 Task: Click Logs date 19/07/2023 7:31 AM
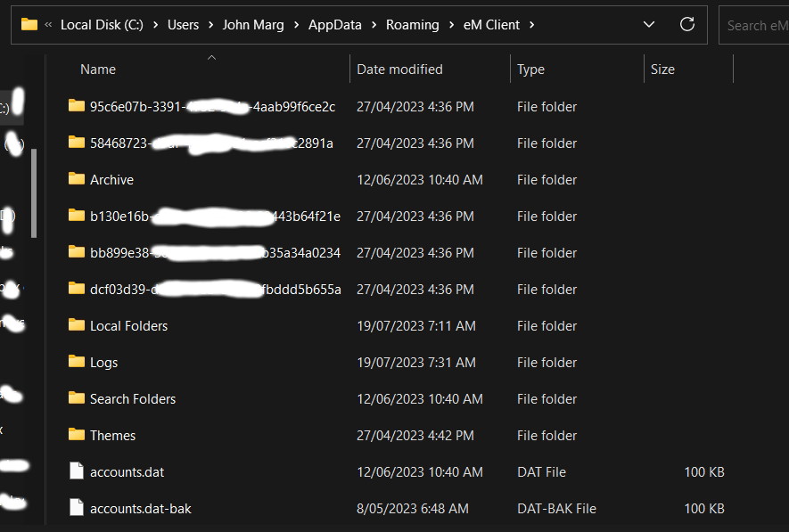coord(416,363)
